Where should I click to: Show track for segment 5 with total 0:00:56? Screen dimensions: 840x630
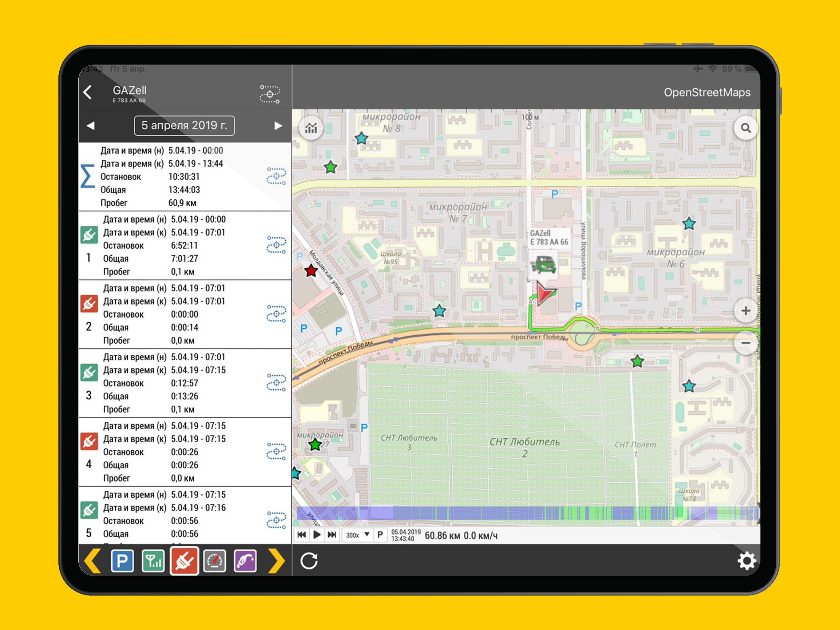coord(276,520)
